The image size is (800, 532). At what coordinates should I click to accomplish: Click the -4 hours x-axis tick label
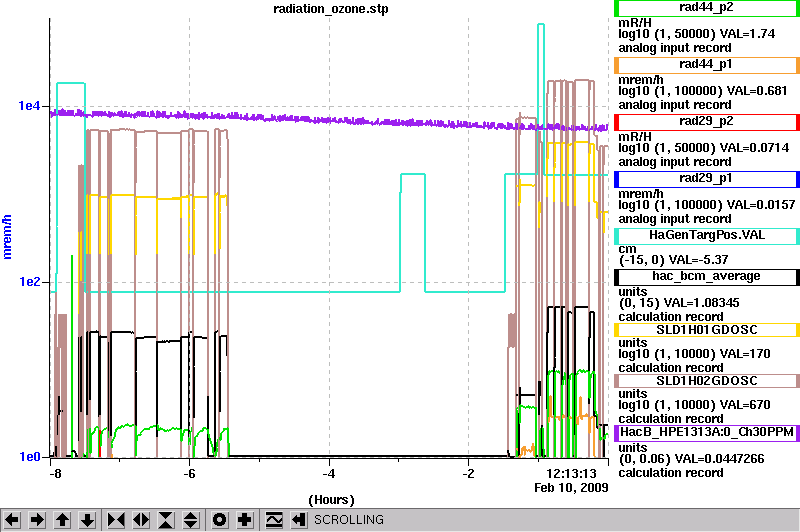pyautogui.click(x=329, y=474)
